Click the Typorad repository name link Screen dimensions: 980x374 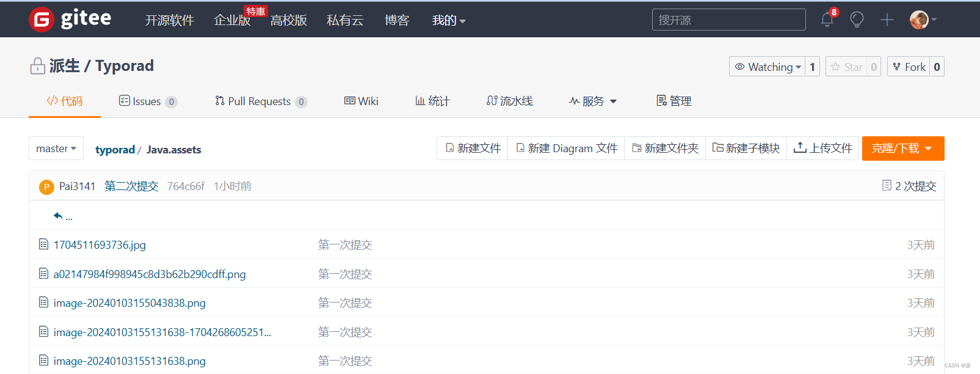[125, 66]
